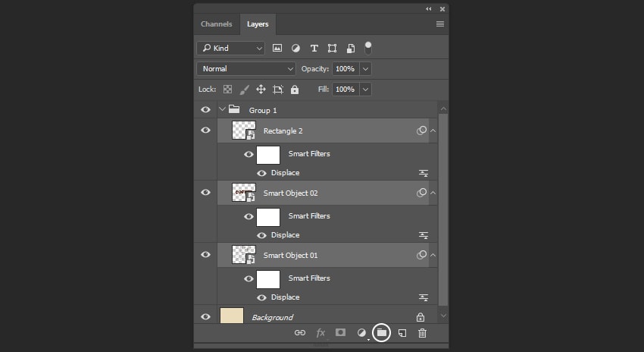The height and width of the screenshot is (352, 644).
Task: Open Displace blending options for Smart Object 01
Action: pos(424,297)
